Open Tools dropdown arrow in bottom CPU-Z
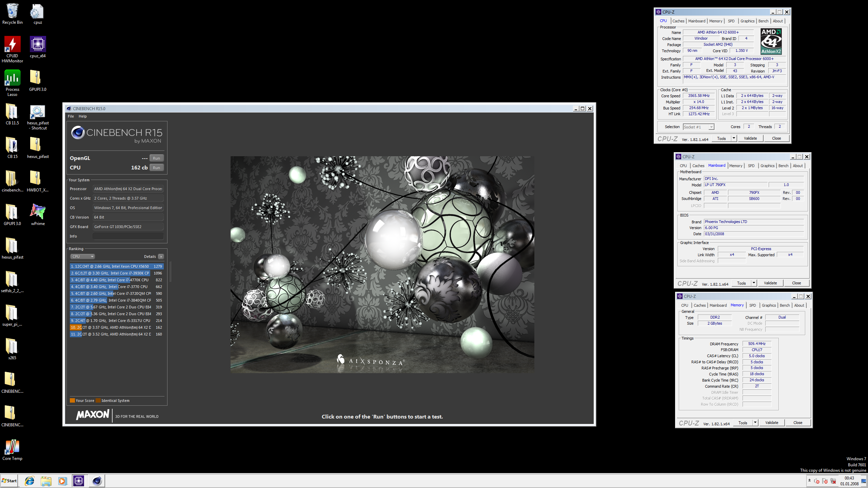This screenshot has width=868, height=488. click(x=755, y=423)
